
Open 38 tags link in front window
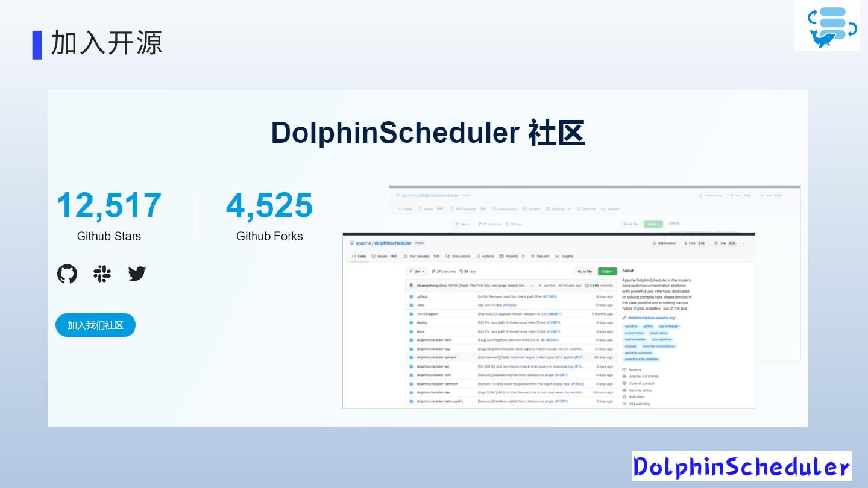click(x=468, y=272)
